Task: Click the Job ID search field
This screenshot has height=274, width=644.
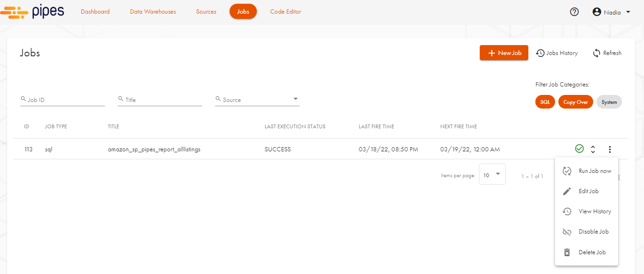Action: 65,100
